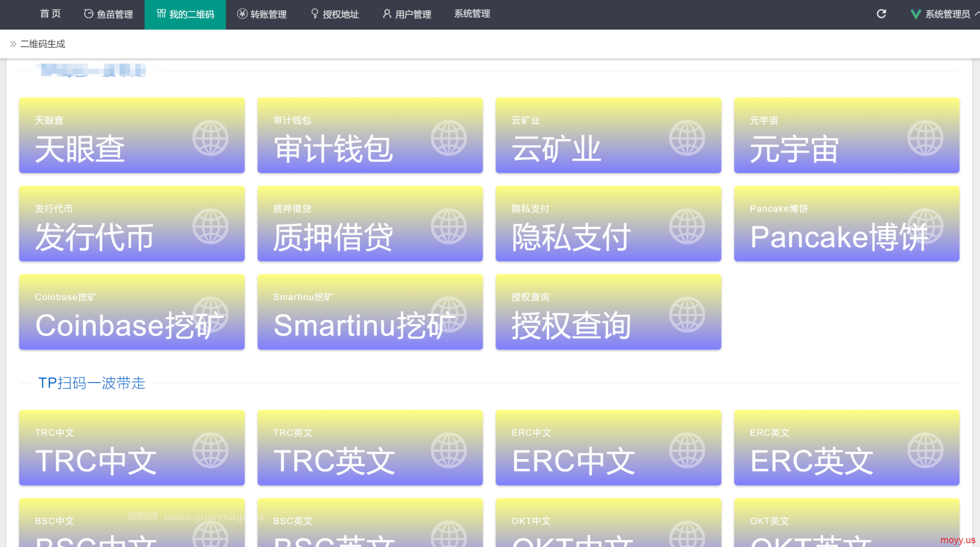This screenshot has height=547, width=980.
Task: Select the 我的二维码 tab
Action: (x=185, y=14)
